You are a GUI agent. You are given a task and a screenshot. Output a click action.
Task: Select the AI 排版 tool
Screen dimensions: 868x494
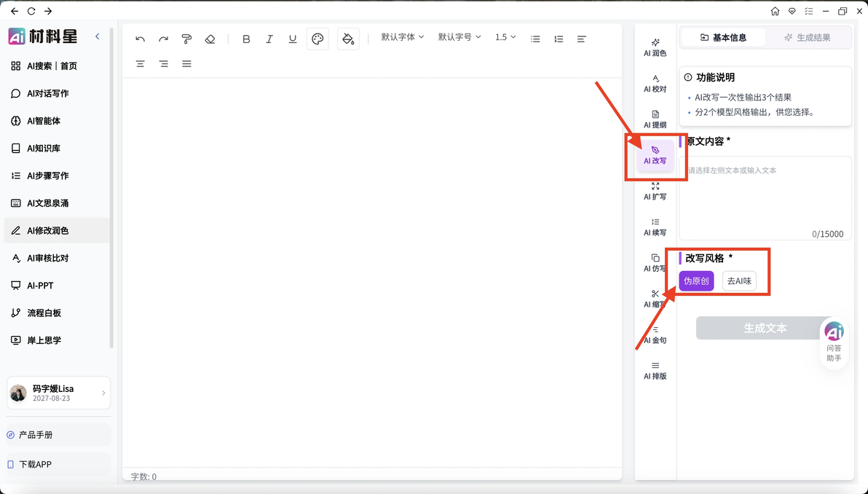(x=655, y=370)
